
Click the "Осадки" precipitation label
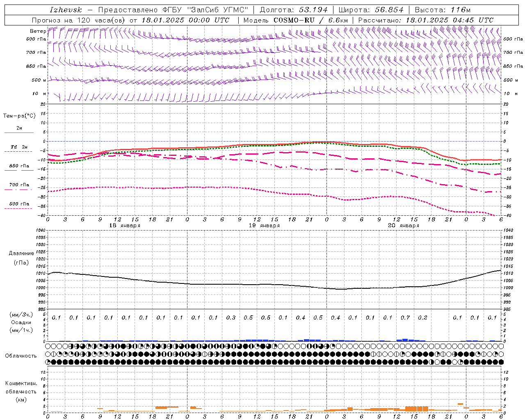point(21,322)
